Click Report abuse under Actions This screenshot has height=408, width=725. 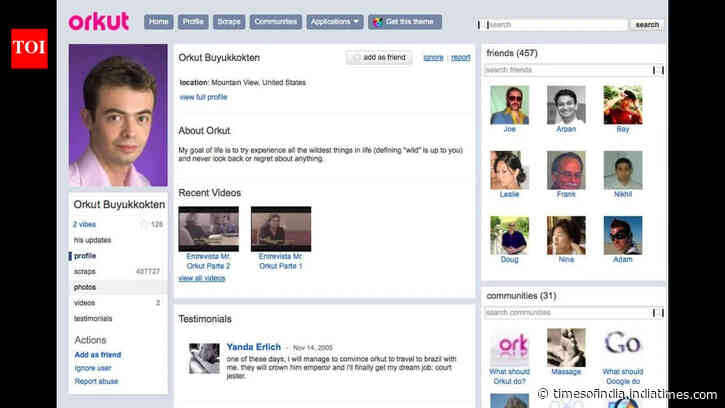pyautogui.click(x=97, y=382)
